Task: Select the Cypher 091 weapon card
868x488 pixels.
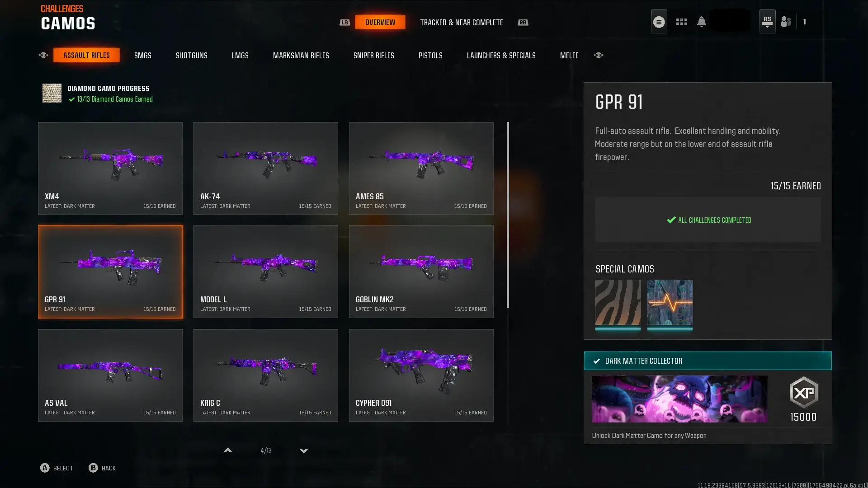Action: (421, 375)
